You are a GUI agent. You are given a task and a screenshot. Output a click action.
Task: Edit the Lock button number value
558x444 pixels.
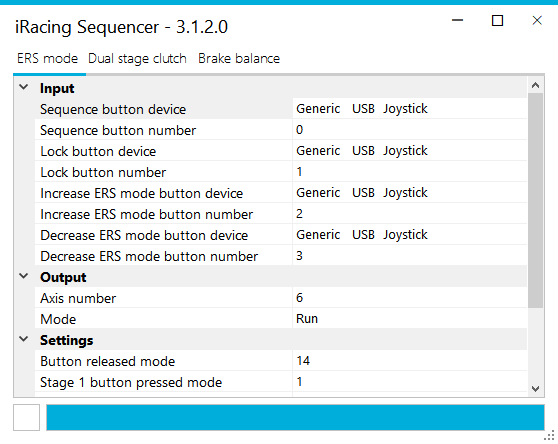(x=410, y=171)
